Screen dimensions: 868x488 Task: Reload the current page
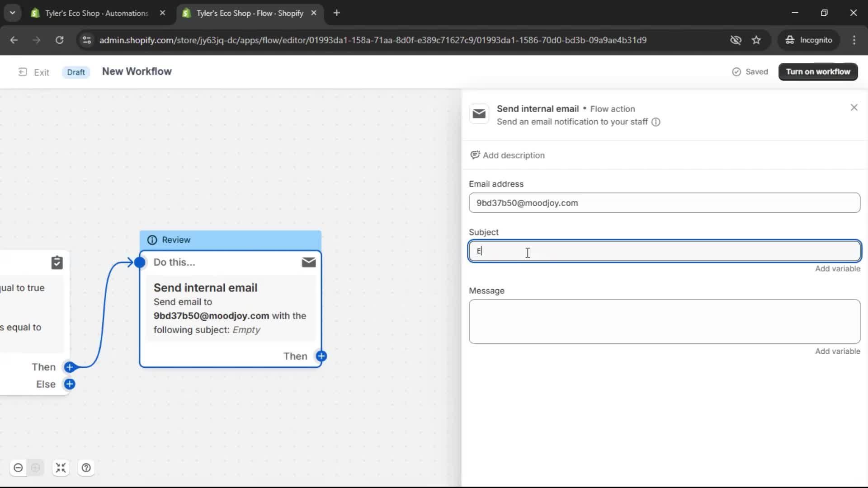(x=59, y=40)
